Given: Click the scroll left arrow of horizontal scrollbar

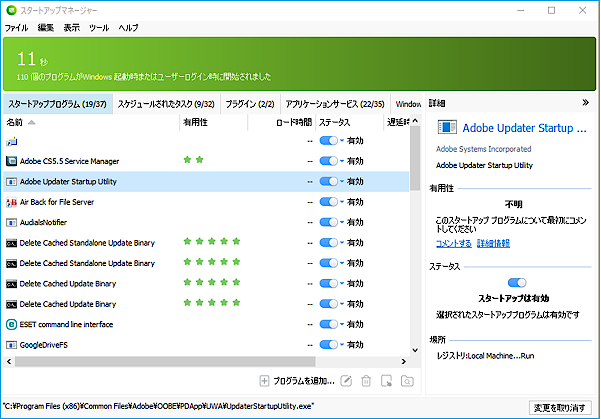Looking at the screenshot, I should (x=9, y=361).
